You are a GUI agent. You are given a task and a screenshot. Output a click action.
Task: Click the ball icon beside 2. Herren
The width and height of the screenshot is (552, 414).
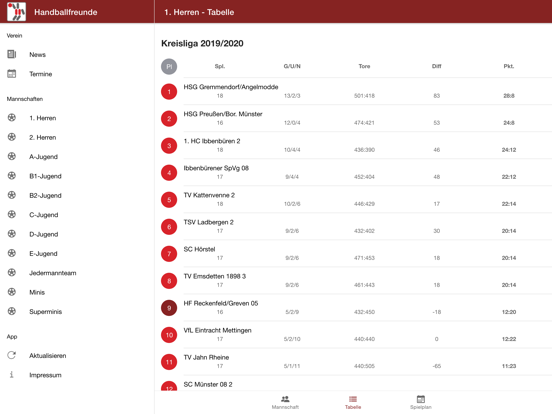(12, 137)
